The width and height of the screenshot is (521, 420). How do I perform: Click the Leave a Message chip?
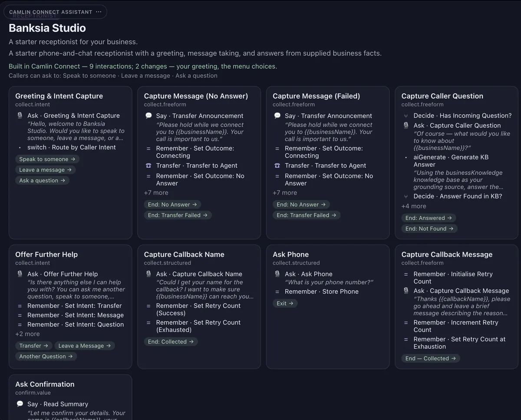(85, 346)
